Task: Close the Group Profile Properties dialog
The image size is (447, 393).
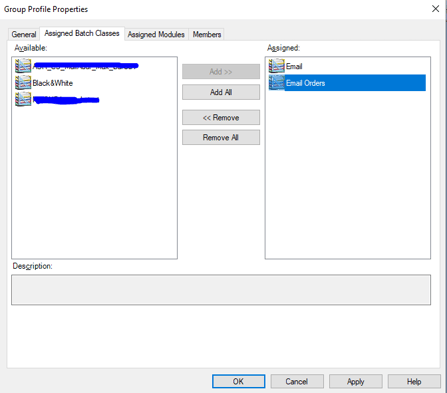Action: [435, 9]
